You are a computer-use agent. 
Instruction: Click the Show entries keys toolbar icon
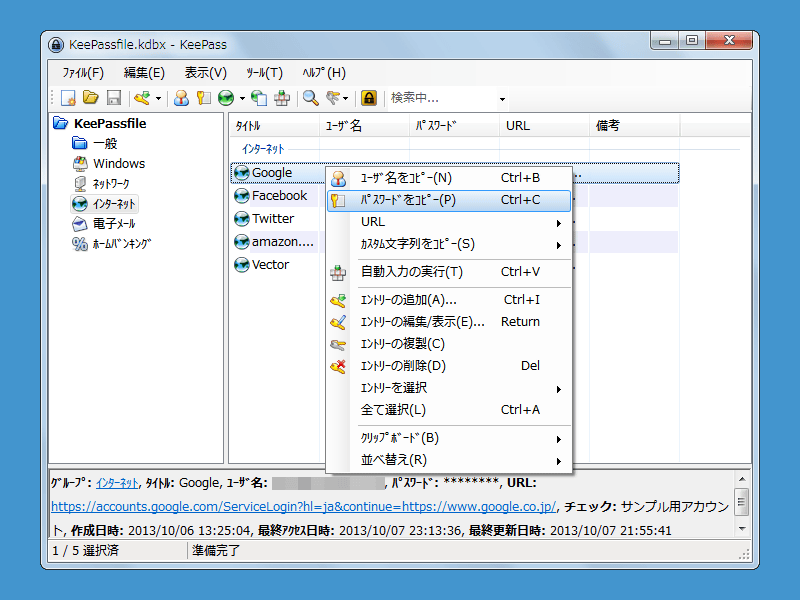333,97
